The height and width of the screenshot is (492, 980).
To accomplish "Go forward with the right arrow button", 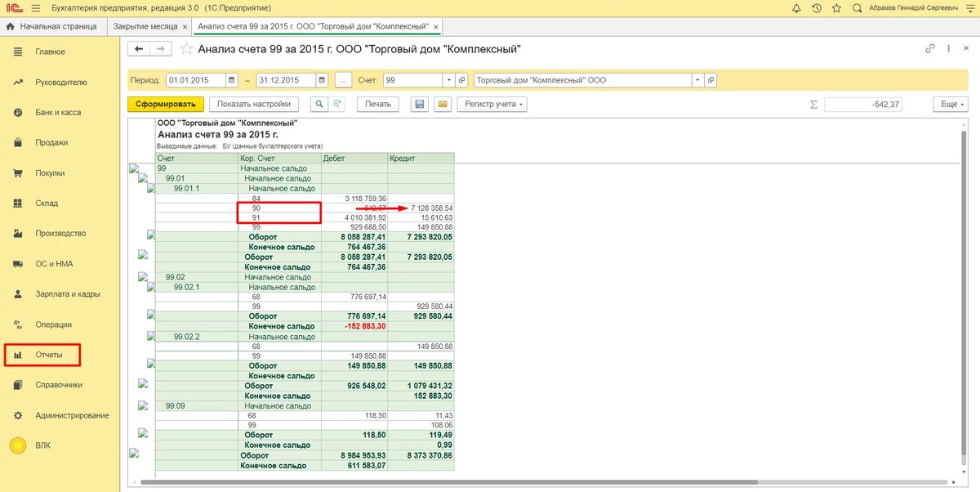I will pyautogui.click(x=160, y=49).
